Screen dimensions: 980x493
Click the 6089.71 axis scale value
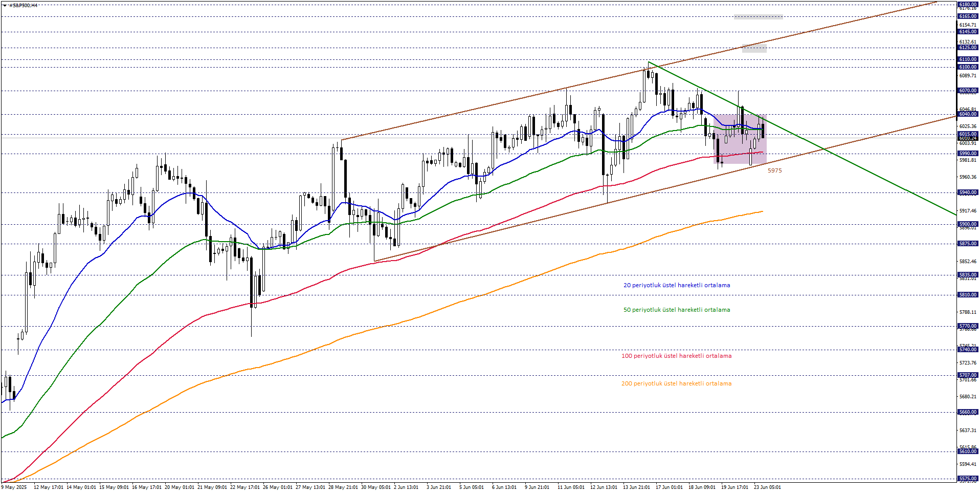968,76
